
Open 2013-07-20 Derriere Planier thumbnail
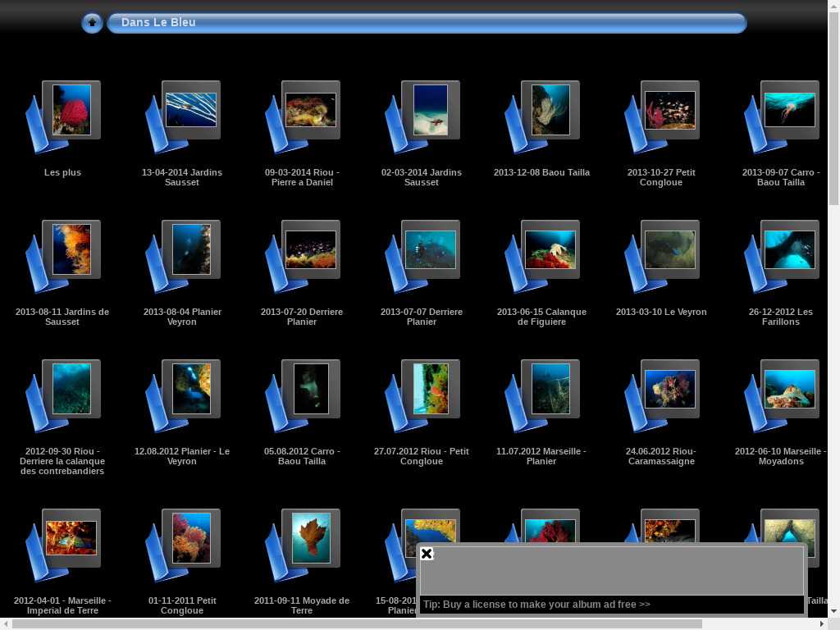pos(311,249)
